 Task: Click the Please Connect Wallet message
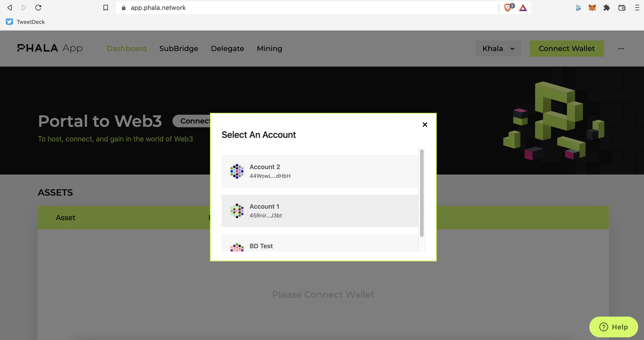[323, 295]
